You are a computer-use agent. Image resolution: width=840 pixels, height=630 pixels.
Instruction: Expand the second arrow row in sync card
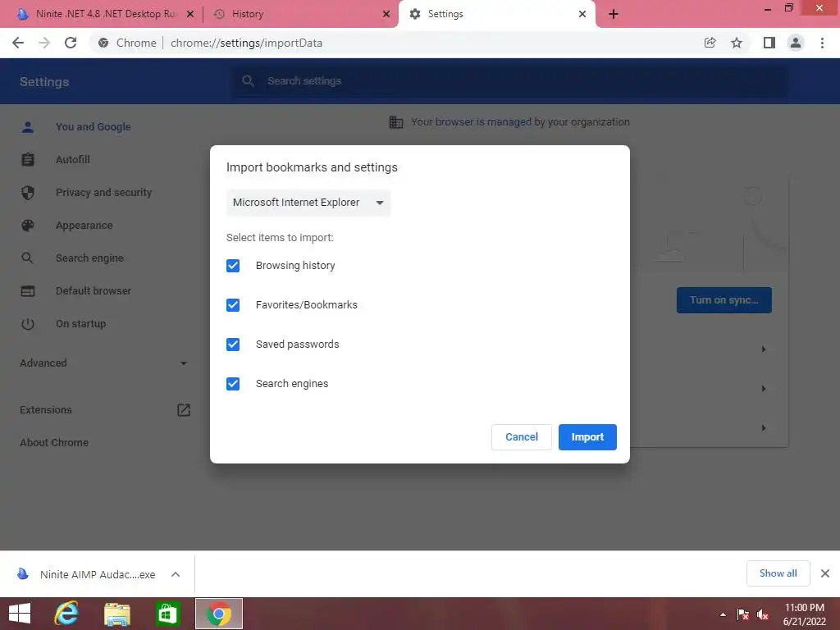pyautogui.click(x=764, y=388)
